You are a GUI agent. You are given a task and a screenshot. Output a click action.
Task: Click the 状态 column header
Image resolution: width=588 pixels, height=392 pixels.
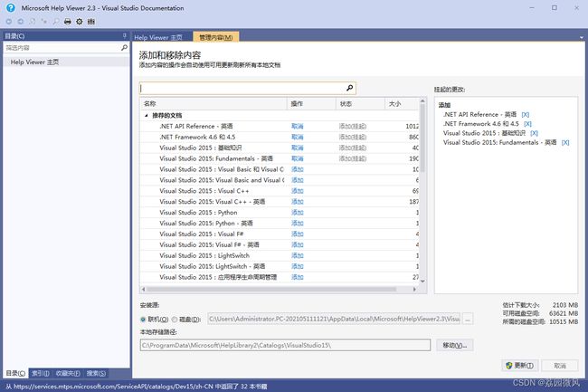[x=360, y=104]
